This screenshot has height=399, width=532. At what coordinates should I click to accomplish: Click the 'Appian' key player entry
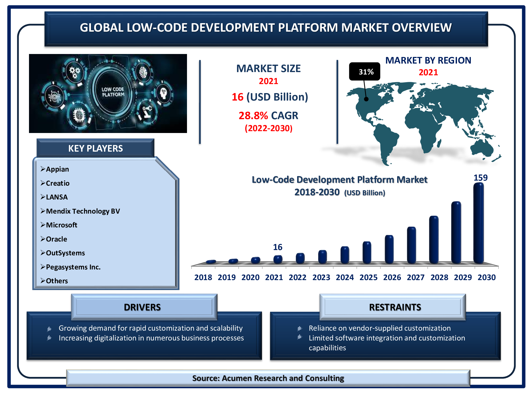(57, 169)
